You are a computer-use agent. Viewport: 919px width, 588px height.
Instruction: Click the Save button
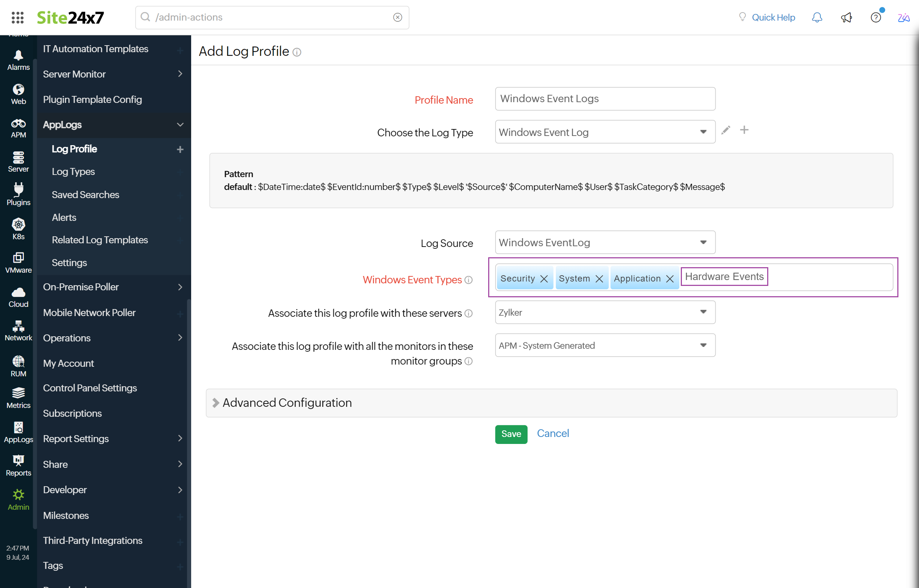(512, 434)
